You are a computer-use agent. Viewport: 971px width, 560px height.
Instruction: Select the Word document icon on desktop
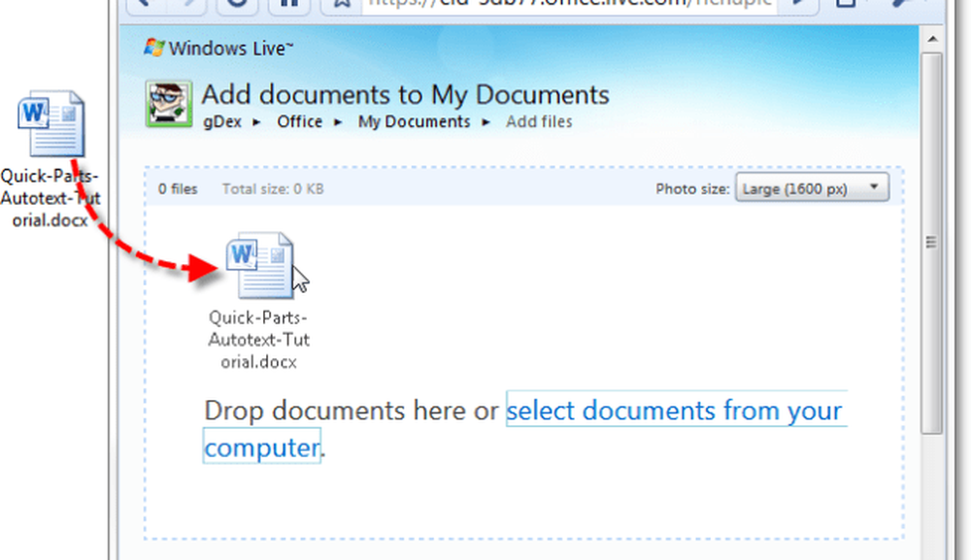51,126
